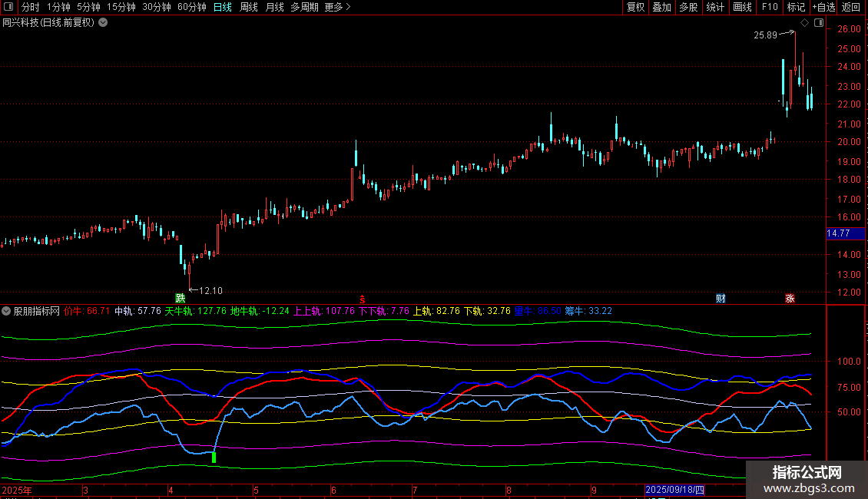Select the 60分钟 period tab

[x=191, y=7]
